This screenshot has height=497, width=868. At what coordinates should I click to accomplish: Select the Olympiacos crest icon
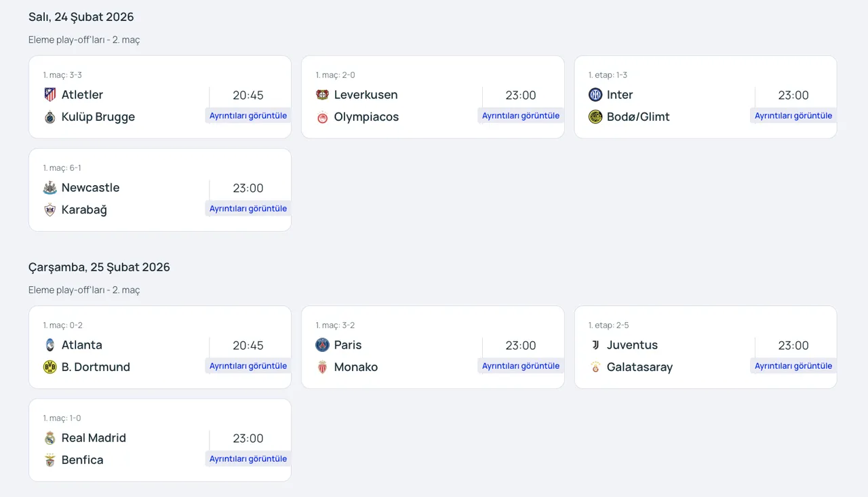coord(322,117)
